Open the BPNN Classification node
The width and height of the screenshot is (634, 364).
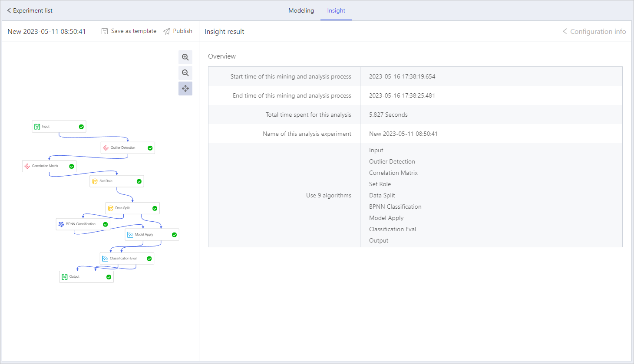pos(61,224)
